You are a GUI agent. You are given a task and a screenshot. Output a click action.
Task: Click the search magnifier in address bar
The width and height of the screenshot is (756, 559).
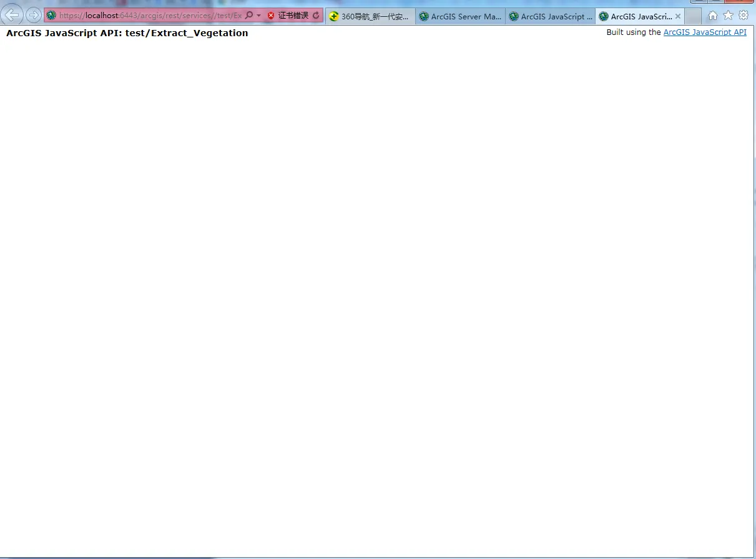click(x=249, y=15)
